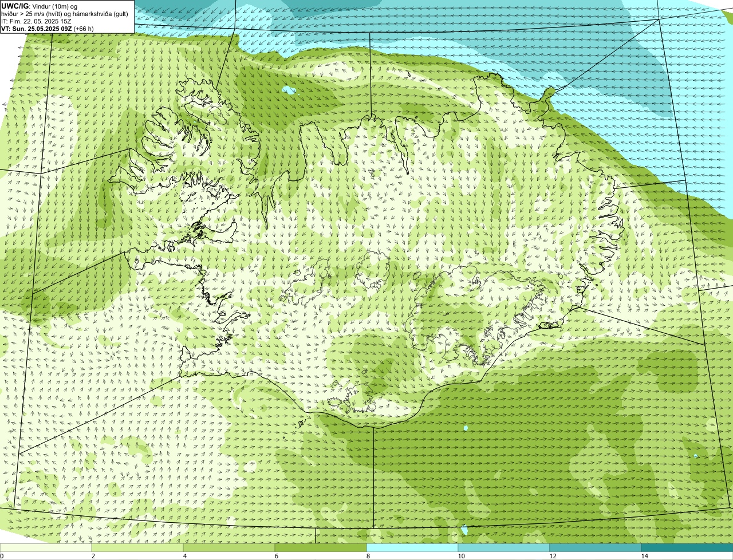Click the cyan legend band between 8 and 10
The height and width of the screenshot is (560, 733).
click(412, 547)
